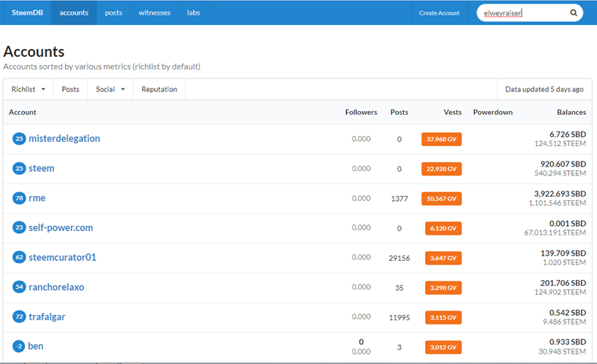Click the Accounts page heading
Image resolution: width=597 pixels, height=364 pixels.
[34, 52]
